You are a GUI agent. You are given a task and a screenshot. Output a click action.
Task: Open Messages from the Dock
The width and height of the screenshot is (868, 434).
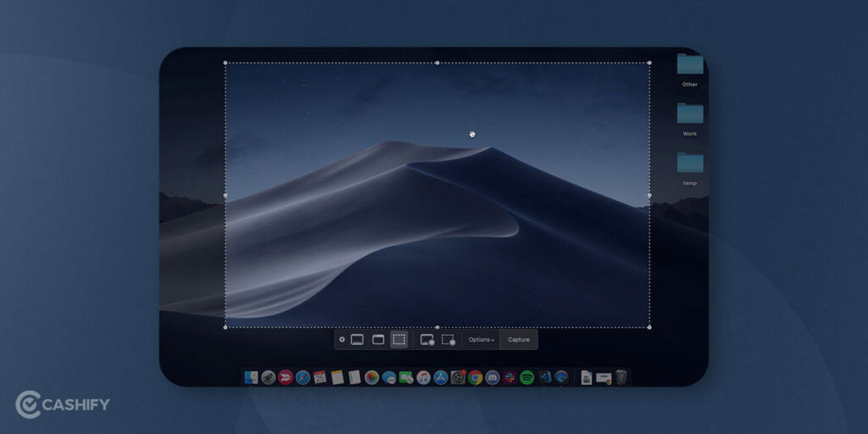click(x=389, y=377)
